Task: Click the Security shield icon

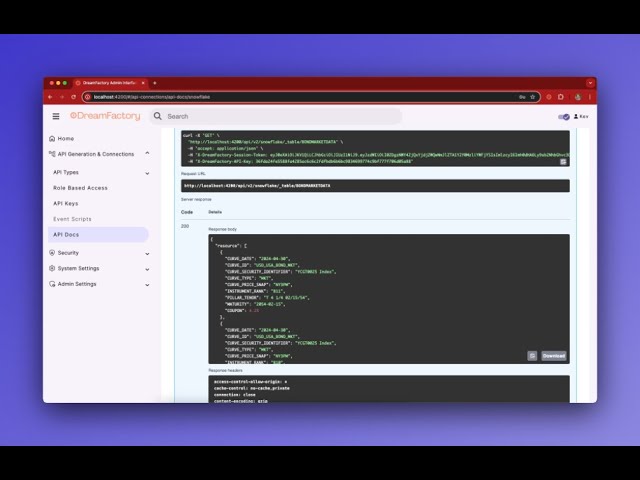Action: click(52, 253)
